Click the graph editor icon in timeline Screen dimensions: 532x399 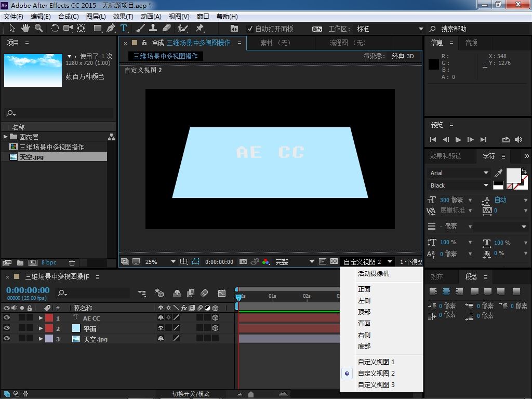tap(221, 293)
